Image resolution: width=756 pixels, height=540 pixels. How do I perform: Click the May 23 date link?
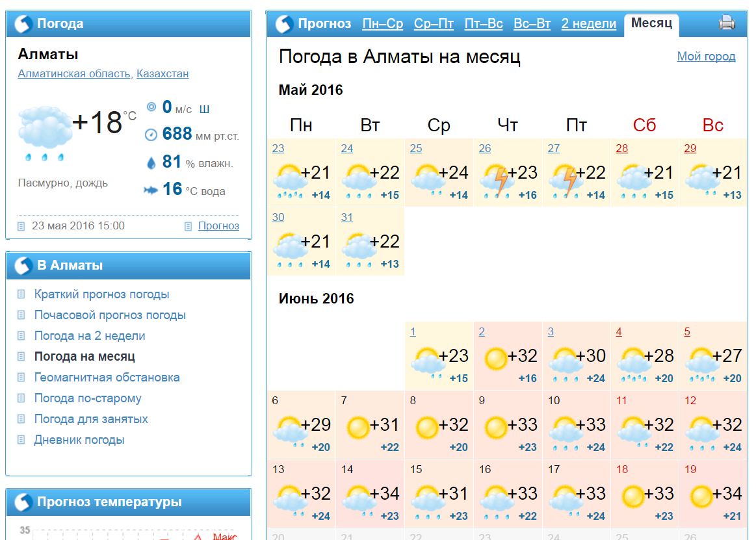[278, 148]
